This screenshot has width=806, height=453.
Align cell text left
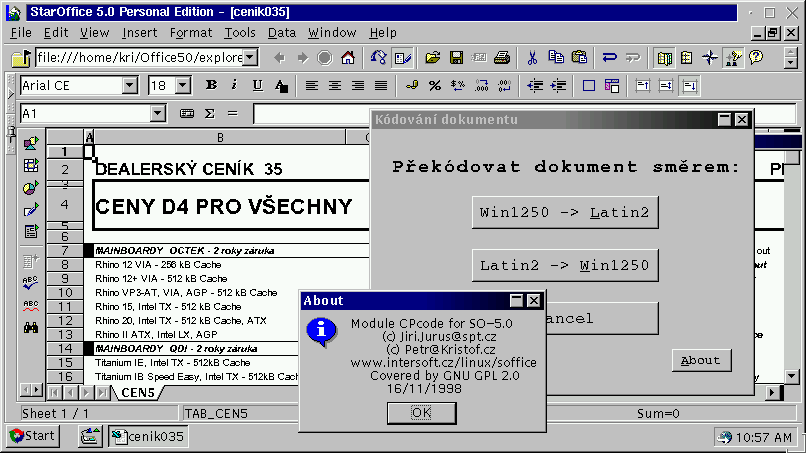coord(312,85)
